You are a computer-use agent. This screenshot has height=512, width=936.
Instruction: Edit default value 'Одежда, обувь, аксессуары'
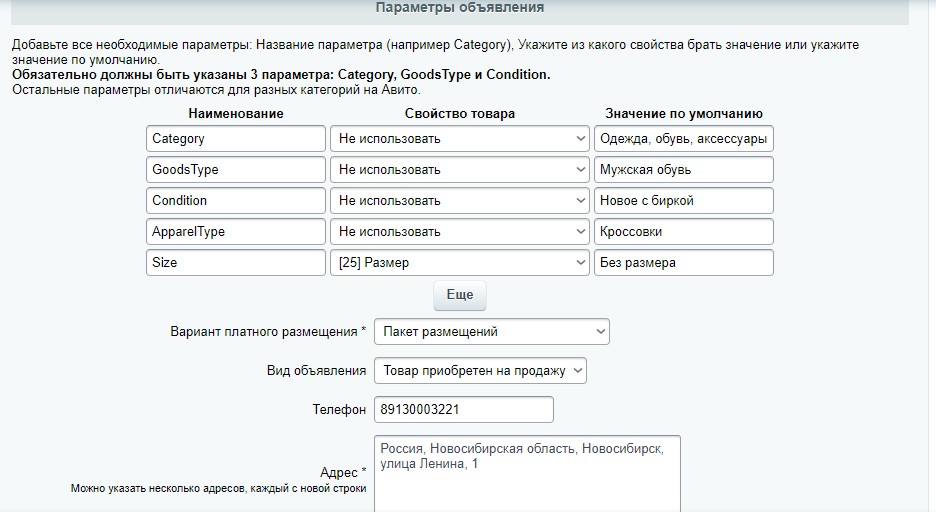click(683, 139)
